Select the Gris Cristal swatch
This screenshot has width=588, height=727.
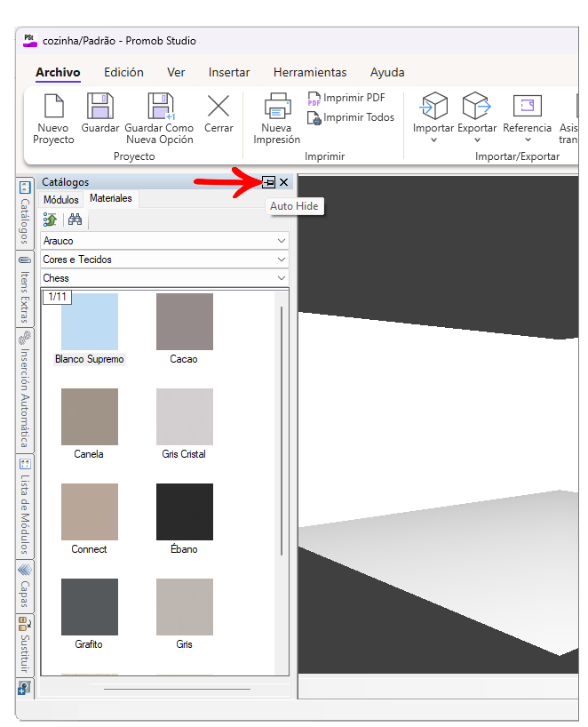pos(185,417)
